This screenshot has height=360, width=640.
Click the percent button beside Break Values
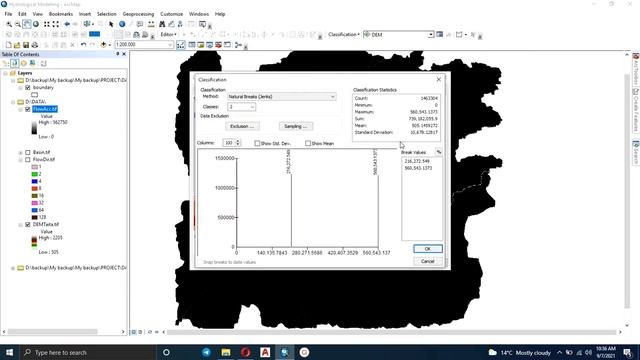[x=439, y=152]
